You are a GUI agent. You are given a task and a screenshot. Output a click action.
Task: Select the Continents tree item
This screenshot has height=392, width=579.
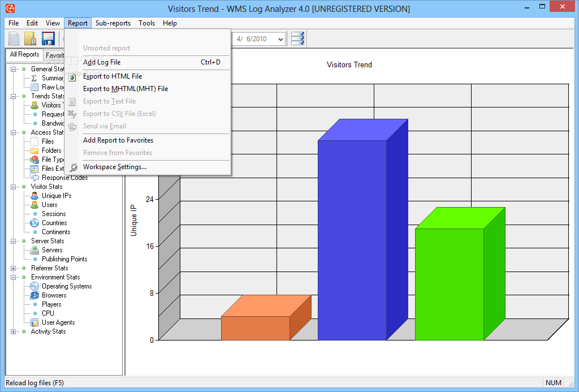click(56, 232)
